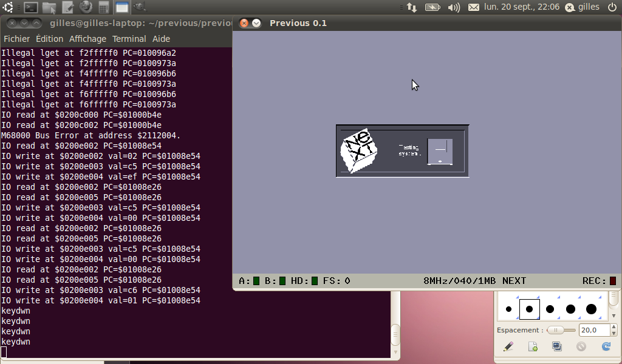The width and height of the screenshot is (622, 364).
Task: Click the text editor launcher icon
Action: click(68, 7)
